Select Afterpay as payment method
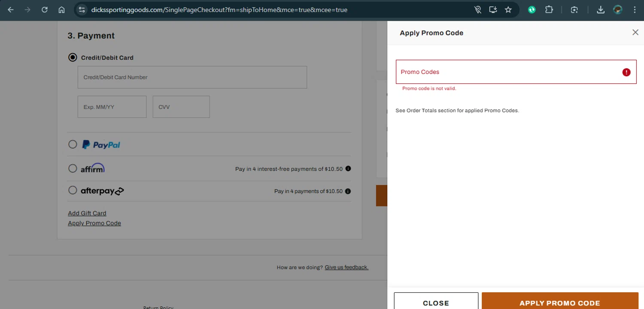This screenshot has width=644, height=309. click(73, 190)
